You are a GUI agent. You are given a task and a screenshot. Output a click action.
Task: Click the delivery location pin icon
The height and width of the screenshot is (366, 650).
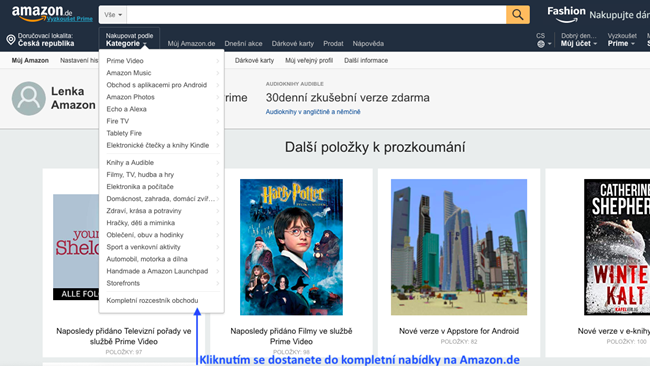pyautogui.click(x=11, y=40)
